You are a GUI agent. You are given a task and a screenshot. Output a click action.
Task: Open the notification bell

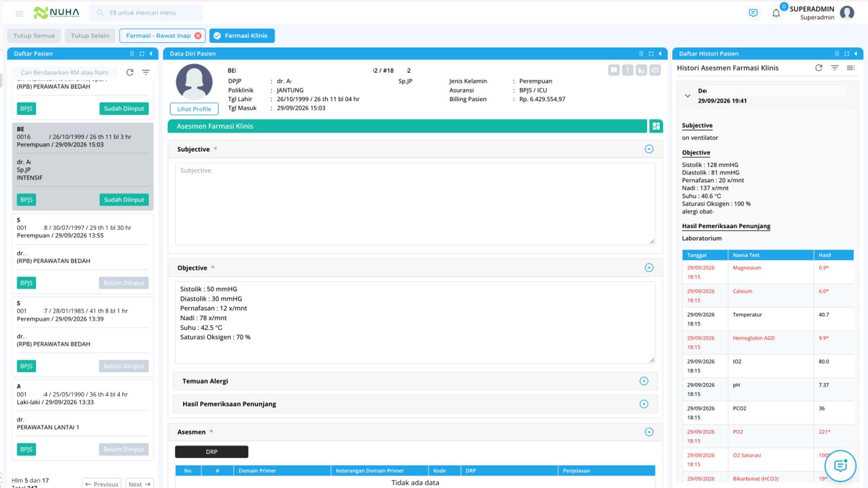click(x=776, y=14)
